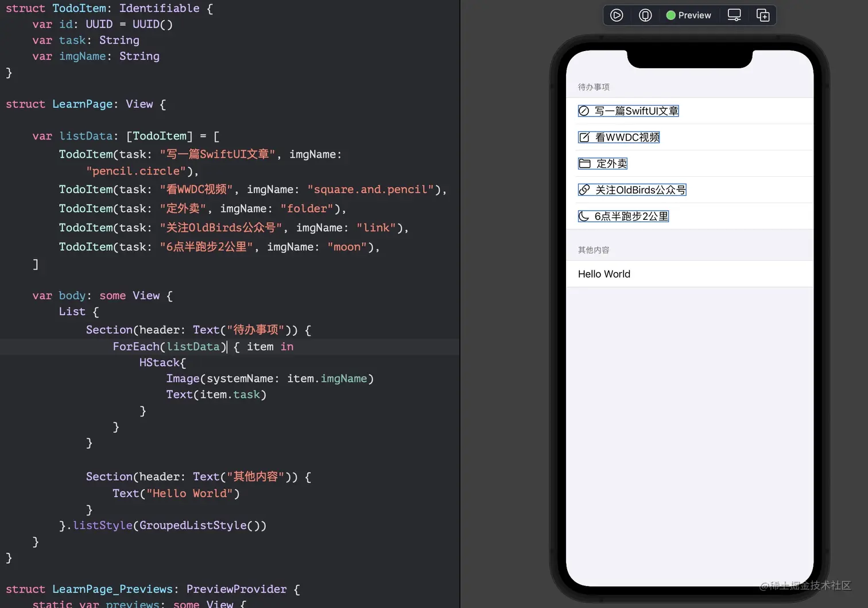
Task: Open the preview display settings icon
Action: pyautogui.click(x=734, y=16)
